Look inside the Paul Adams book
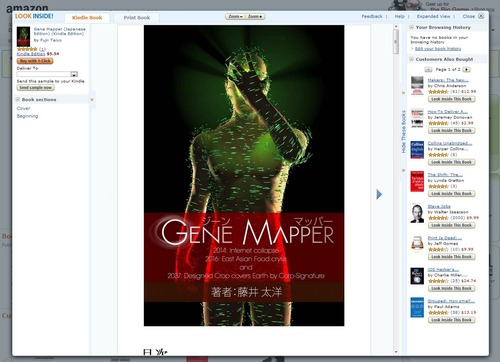This screenshot has height=362, width=500. [451, 320]
